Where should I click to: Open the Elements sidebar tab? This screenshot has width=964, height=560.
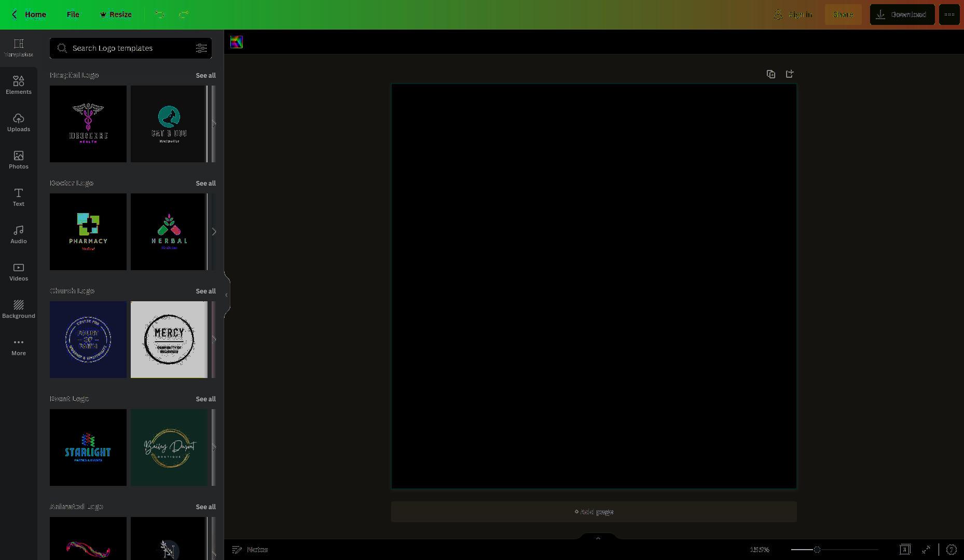tap(19, 86)
